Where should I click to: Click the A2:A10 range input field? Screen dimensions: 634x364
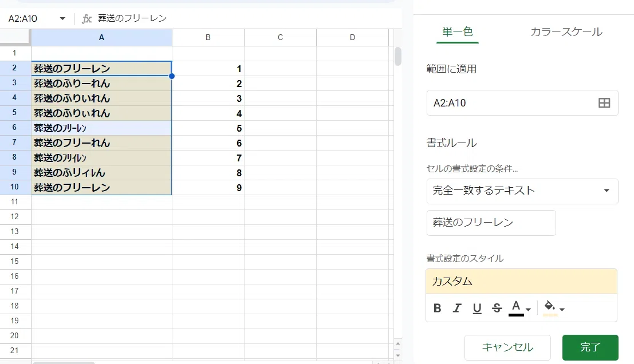point(522,103)
